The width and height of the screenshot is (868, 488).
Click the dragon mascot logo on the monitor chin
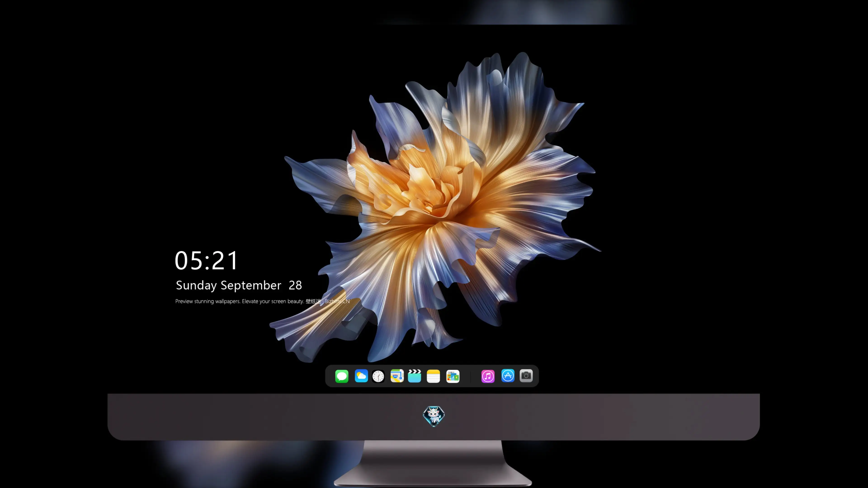tap(434, 416)
